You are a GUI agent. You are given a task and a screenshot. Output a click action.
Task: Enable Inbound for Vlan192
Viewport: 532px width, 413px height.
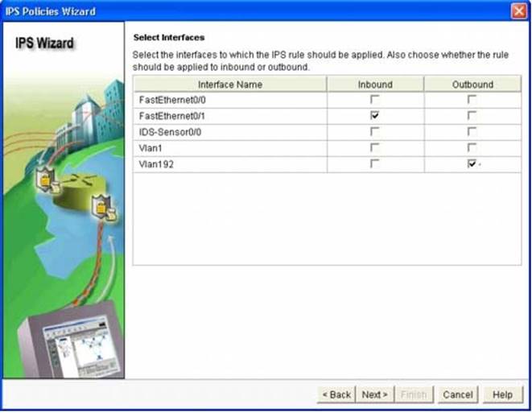(375, 164)
